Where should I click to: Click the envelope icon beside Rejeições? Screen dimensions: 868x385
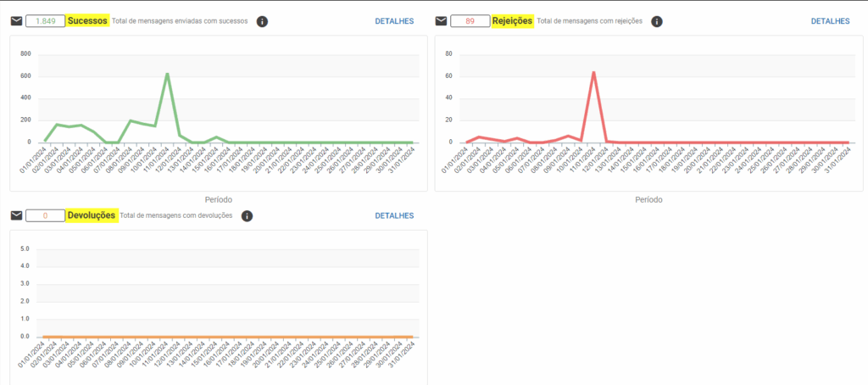(x=441, y=21)
